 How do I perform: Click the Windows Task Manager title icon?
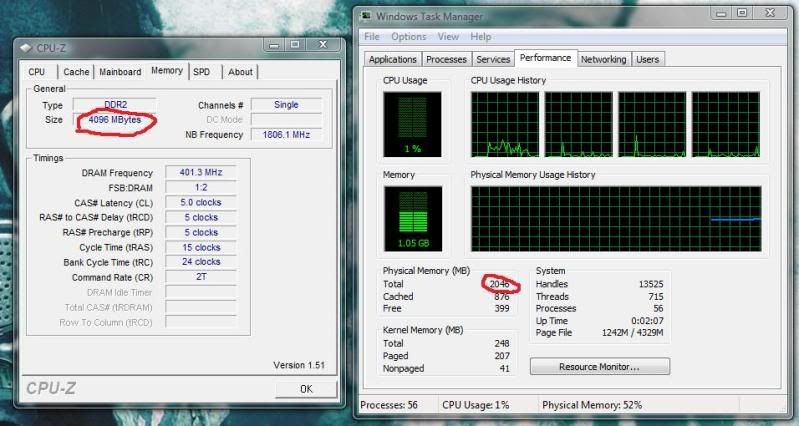tap(368, 14)
